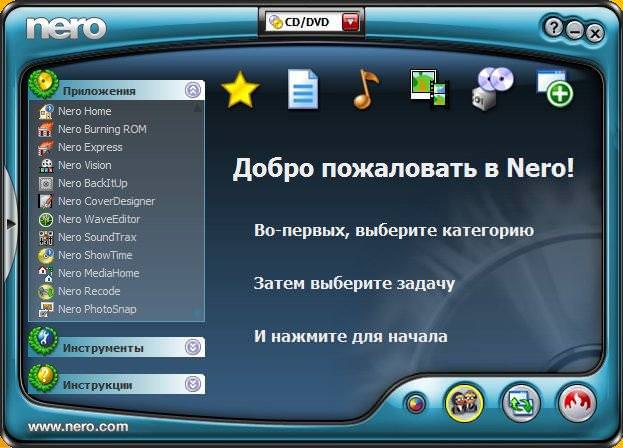Collapse the Приложения panel
This screenshot has height=448, width=623.
click(193, 91)
